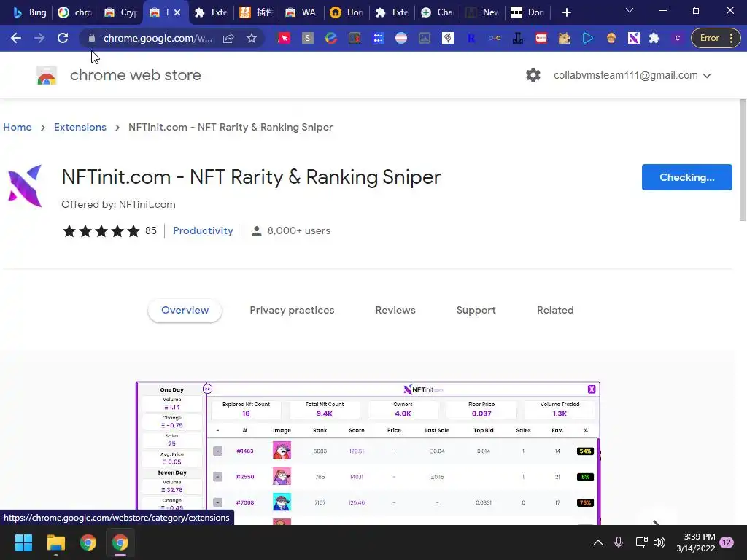This screenshot has width=747, height=560.
Task: Click the Doge dog extension icon
Action: coord(565,38)
